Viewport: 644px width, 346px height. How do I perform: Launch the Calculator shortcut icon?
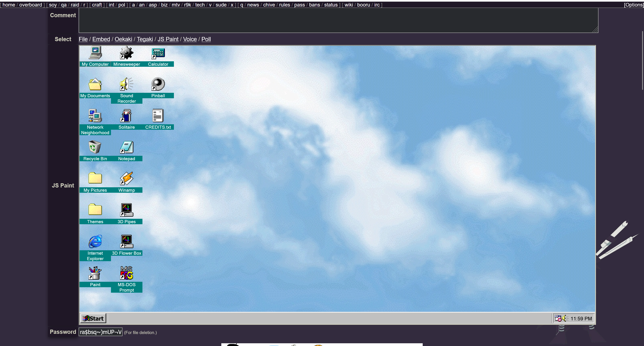pyautogui.click(x=158, y=53)
